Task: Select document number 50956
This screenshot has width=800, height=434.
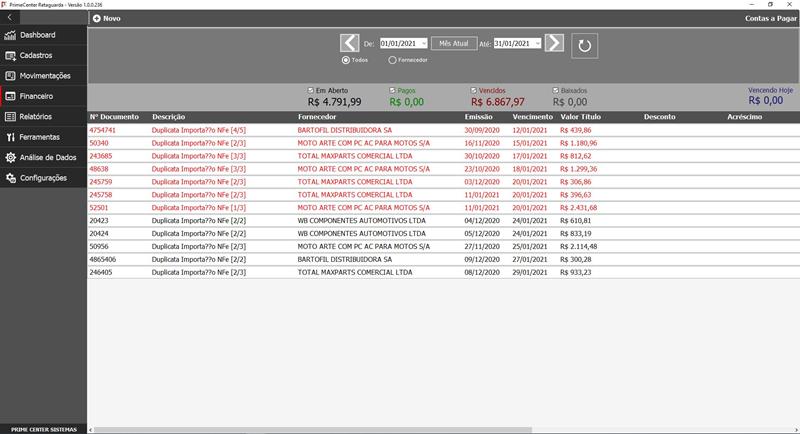Action: tap(99, 246)
